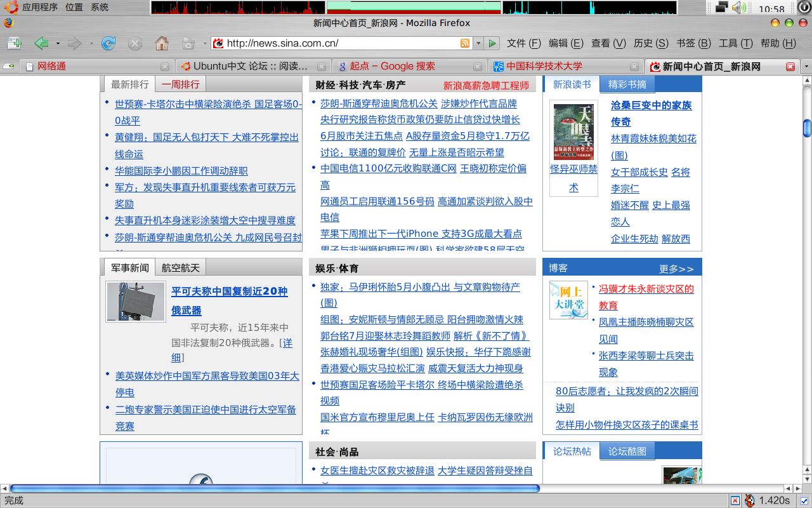
Task: Click the greyed-out Forward arrow button
Action: coord(74,43)
